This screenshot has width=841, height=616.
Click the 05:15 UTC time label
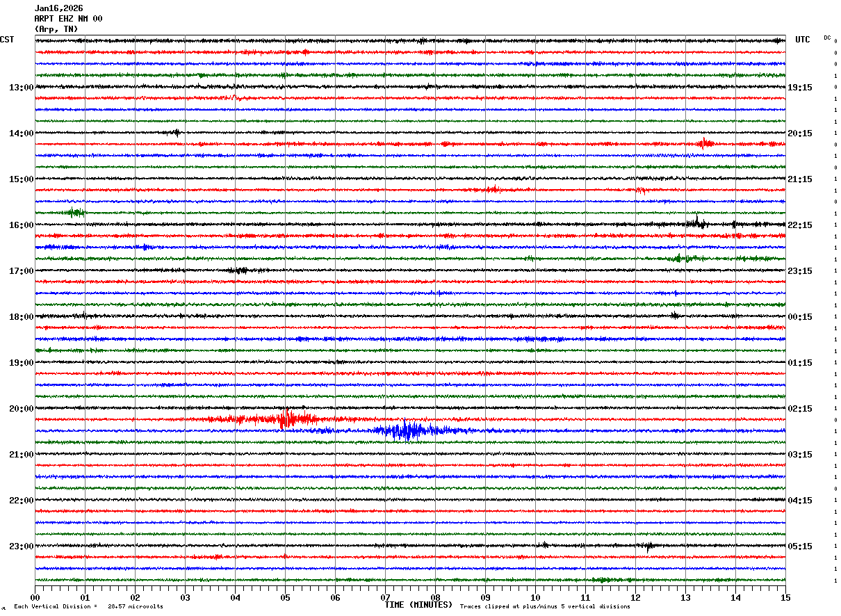(800, 546)
